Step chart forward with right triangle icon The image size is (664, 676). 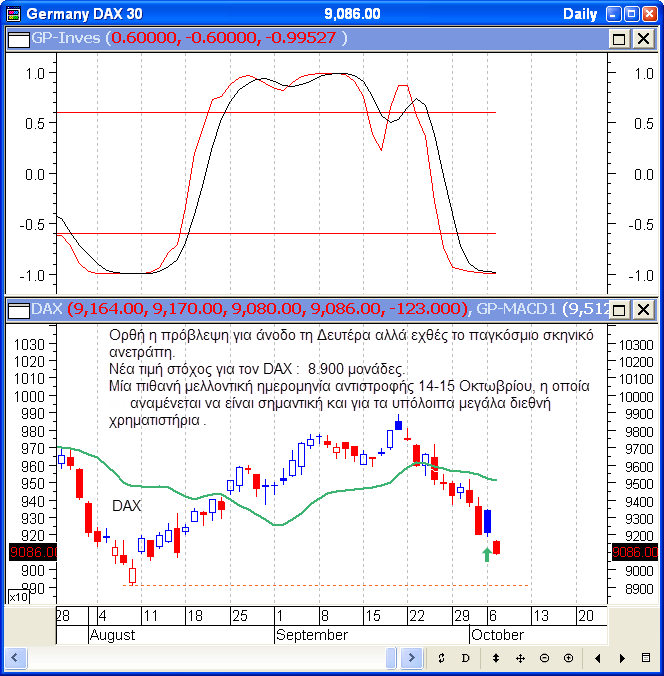[x=622, y=658]
